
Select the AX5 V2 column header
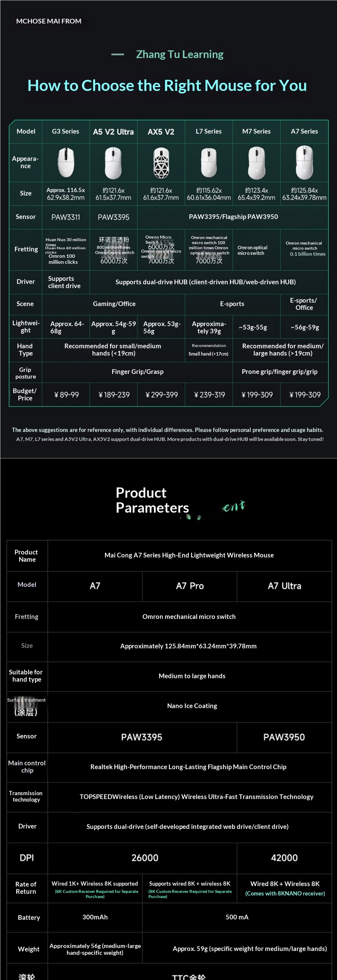click(161, 132)
